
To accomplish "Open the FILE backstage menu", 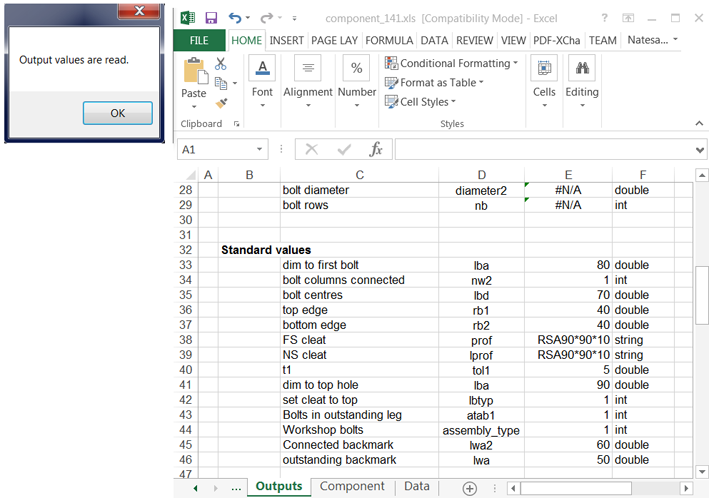I will [199, 40].
